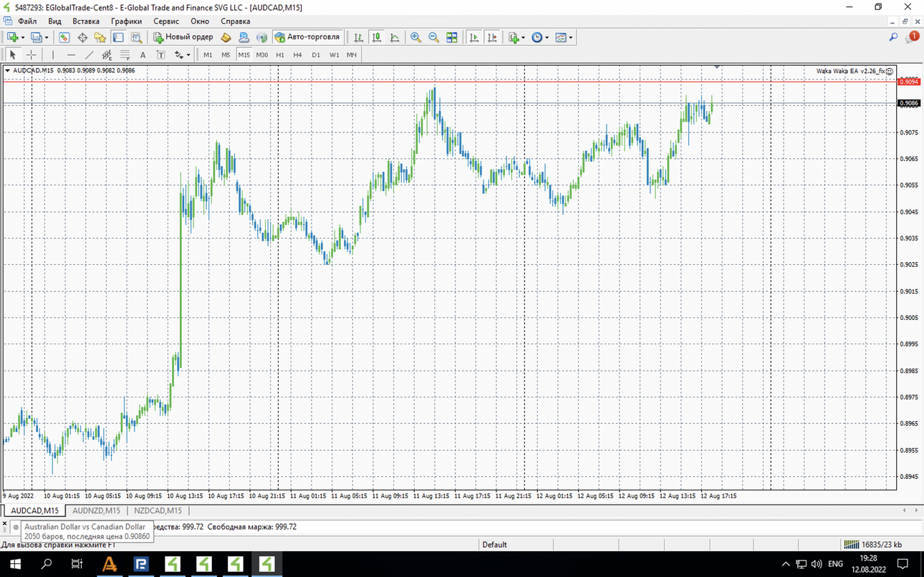This screenshot has width=924, height=577.
Task: Select the trendline tool
Action: (89, 54)
